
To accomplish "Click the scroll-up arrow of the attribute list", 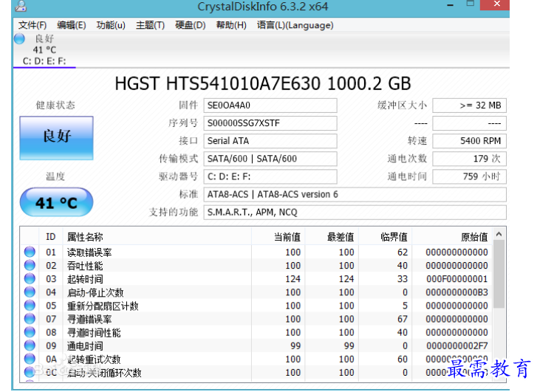I will click(499, 234).
